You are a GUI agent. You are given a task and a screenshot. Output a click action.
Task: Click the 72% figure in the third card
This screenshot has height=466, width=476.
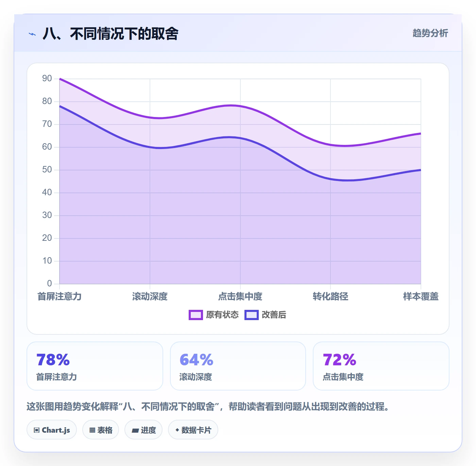tap(340, 360)
